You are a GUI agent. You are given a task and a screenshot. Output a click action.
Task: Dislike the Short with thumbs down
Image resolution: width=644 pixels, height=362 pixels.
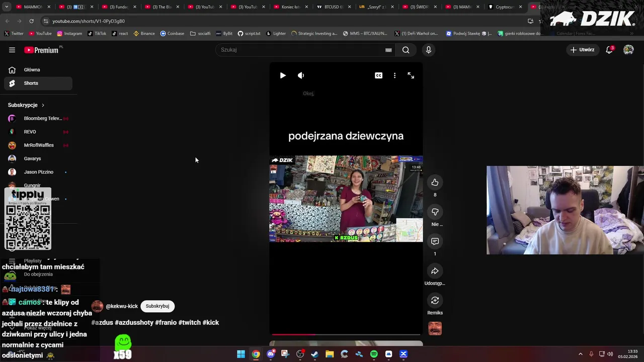coord(435,212)
